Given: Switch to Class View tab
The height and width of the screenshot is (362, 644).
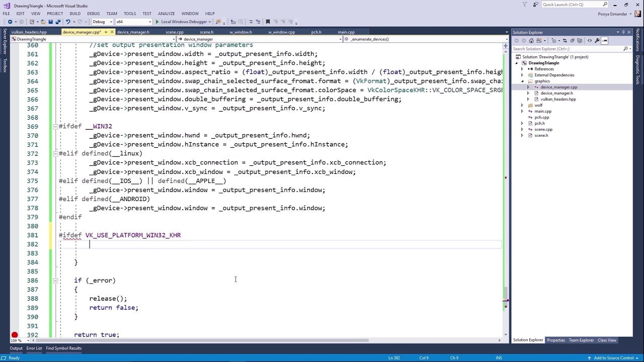Looking at the screenshot, I should coord(607,340).
